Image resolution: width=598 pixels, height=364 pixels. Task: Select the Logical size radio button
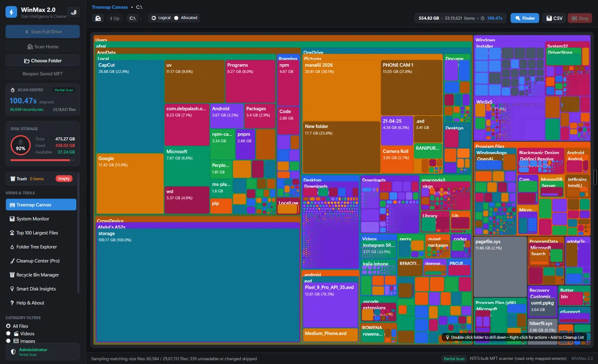pyautogui.click(x=153, y=18)
